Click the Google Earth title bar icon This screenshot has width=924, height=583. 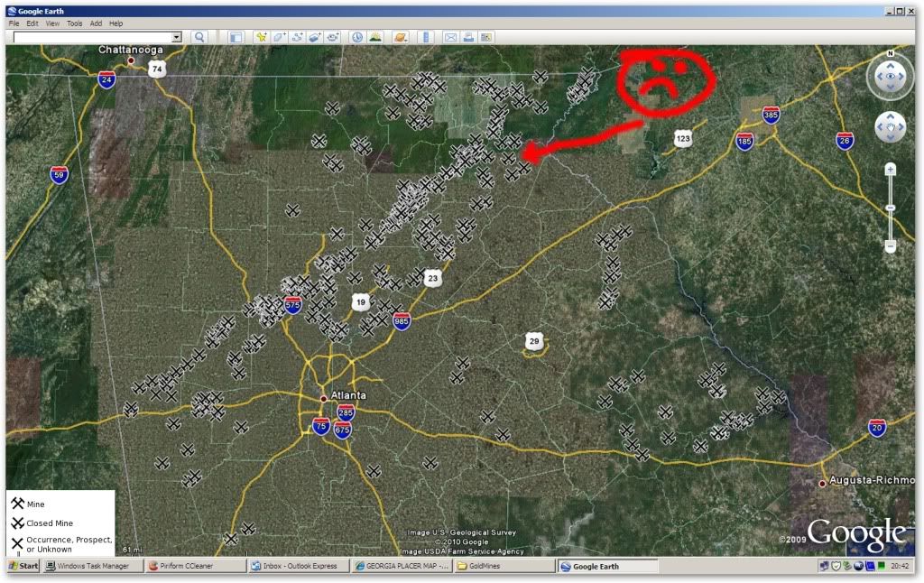point(12,11)
